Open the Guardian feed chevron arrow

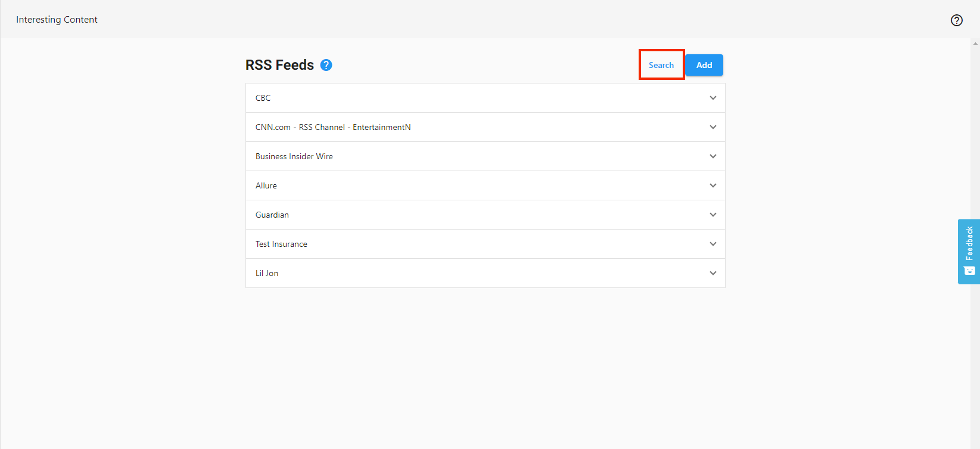(x=713, y=215)
